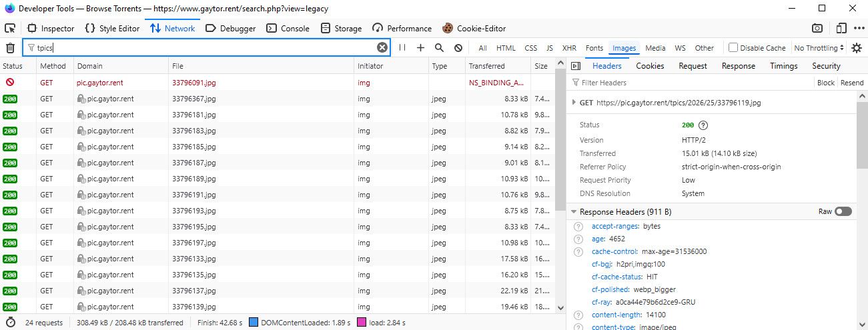
Task: Sort requests by the Initiator column
Action: click(391, 66)
